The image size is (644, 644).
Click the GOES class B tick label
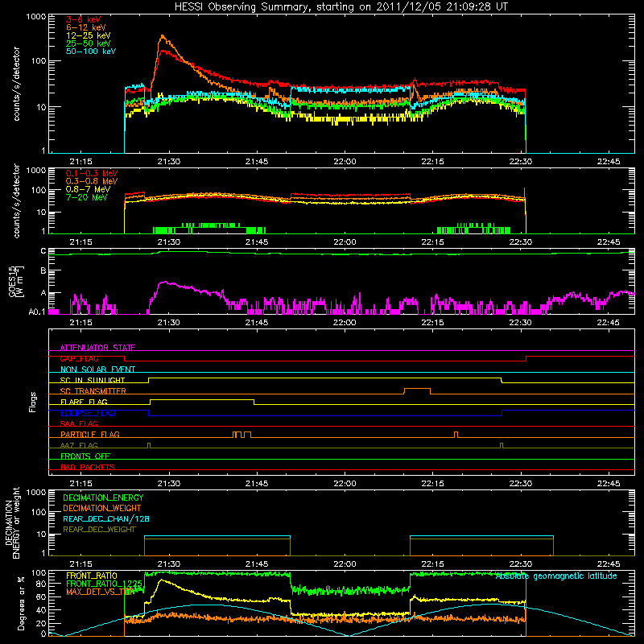pyautogui.click(x=43, y=270)
